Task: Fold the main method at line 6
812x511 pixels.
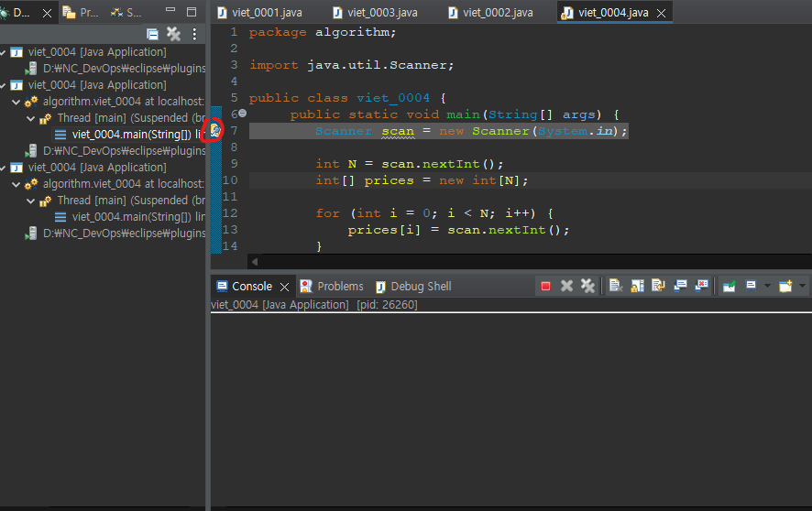Action: [243, 114]
